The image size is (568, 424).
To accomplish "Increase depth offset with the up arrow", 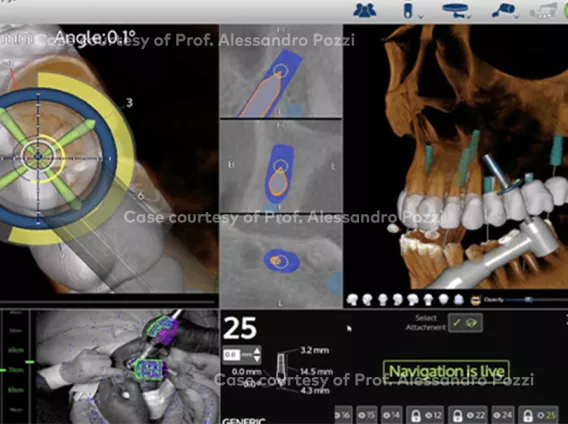I will [257, 350].
